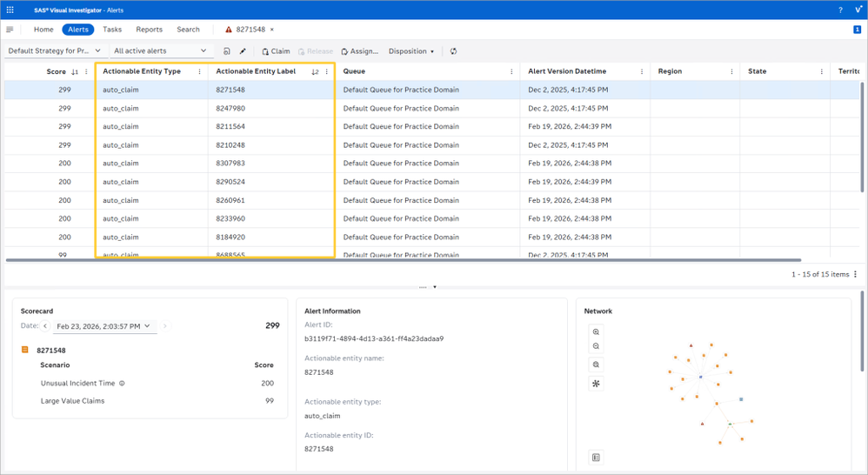Zoom out on the Network graph

596,346
